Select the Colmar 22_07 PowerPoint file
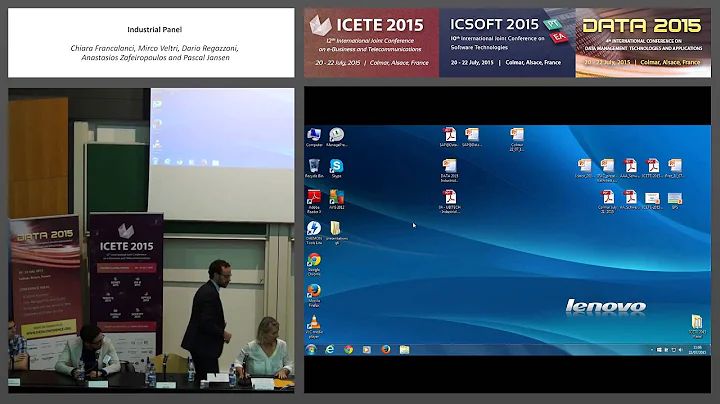The height and width of the screenshot is (404, 720). click(x=517, y=140)
